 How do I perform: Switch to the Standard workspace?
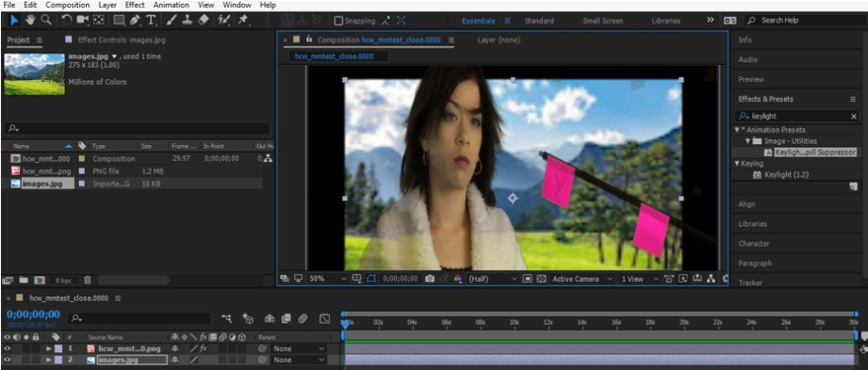(x=539, y=21)
